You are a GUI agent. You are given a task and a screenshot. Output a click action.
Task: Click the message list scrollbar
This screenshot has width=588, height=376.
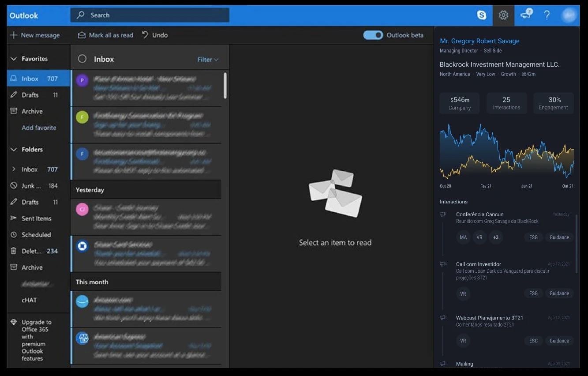(226, 86)
